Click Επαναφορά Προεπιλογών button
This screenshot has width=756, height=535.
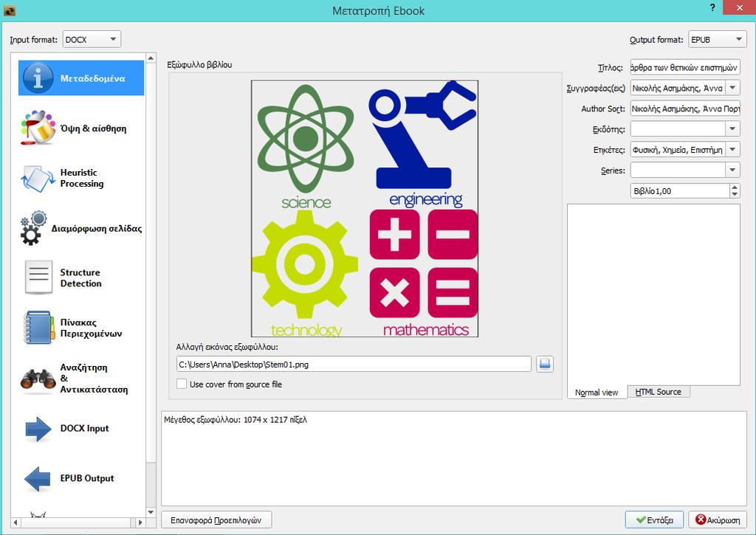point(216,520)
